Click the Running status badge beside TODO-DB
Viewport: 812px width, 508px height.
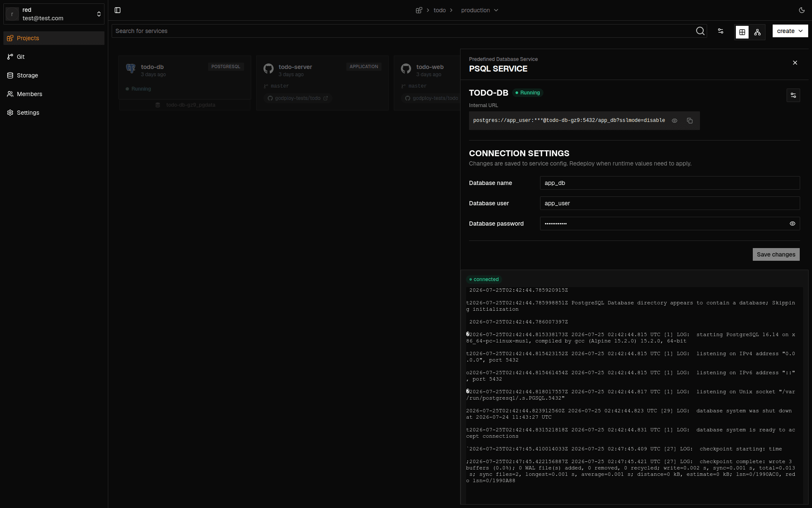(x=527, y=93)
